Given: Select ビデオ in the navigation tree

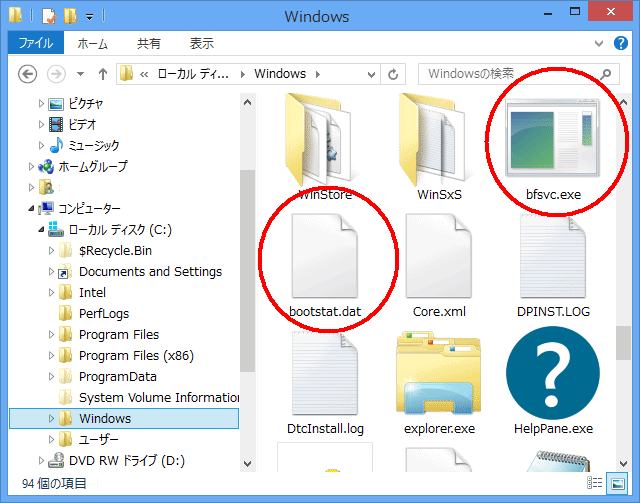Looking at the screenshot, I should coord(82,125).
